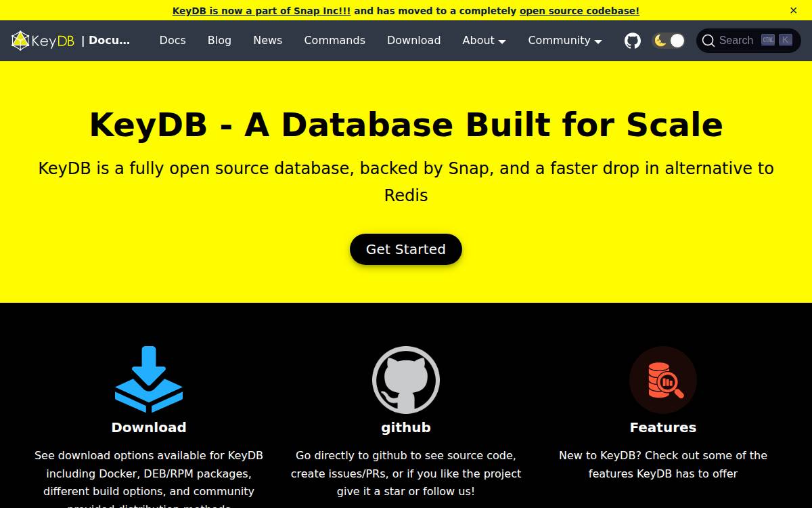Go to the Blog page
The height and width of the screenshot is (508, 812).
coord(219,41)
